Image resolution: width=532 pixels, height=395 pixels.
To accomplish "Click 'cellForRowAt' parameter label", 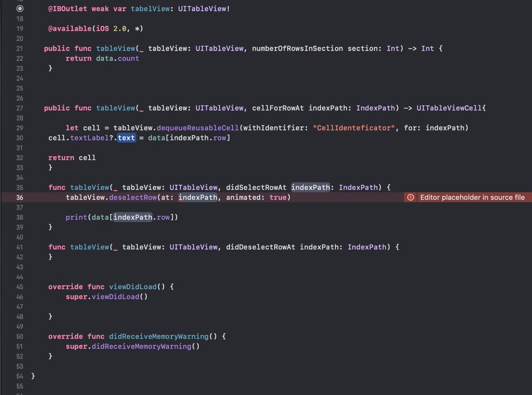I will [278, 108].
